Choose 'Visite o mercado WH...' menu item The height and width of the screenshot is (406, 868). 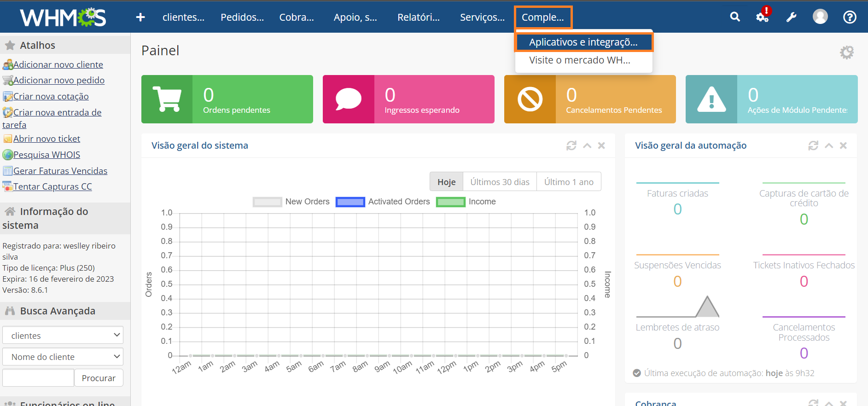click(579, 60)
